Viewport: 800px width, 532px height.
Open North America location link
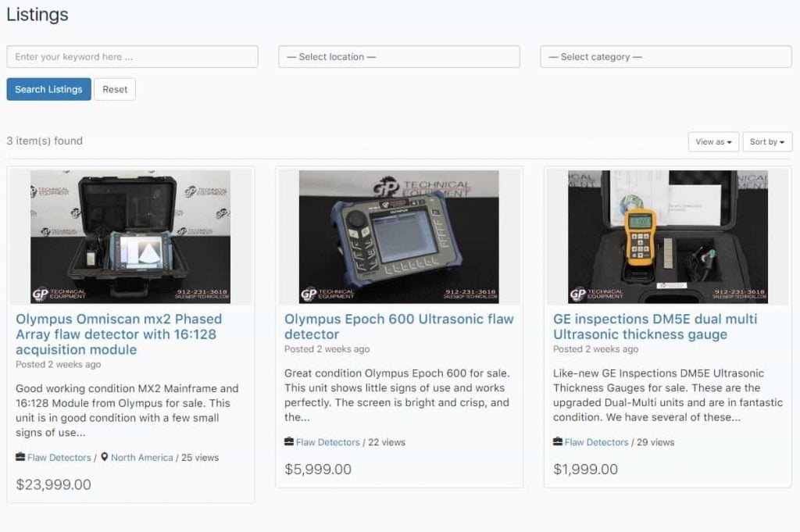(x=142, y=458)
